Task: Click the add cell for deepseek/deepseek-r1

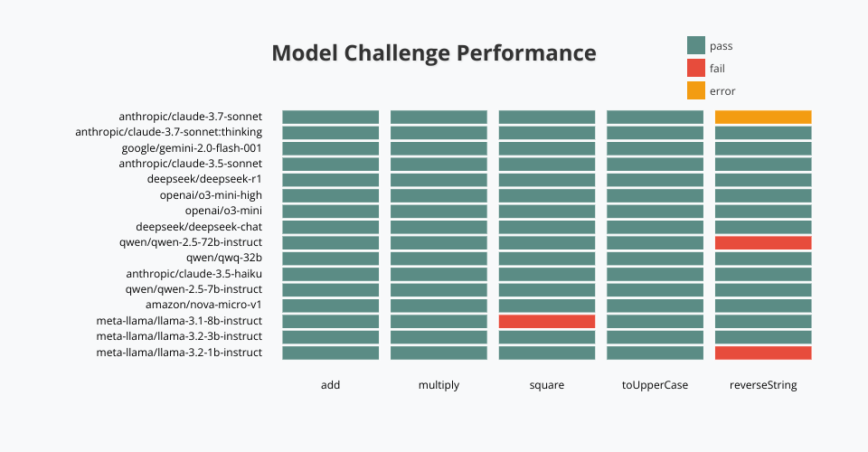Action: click(x=331, y=179)
